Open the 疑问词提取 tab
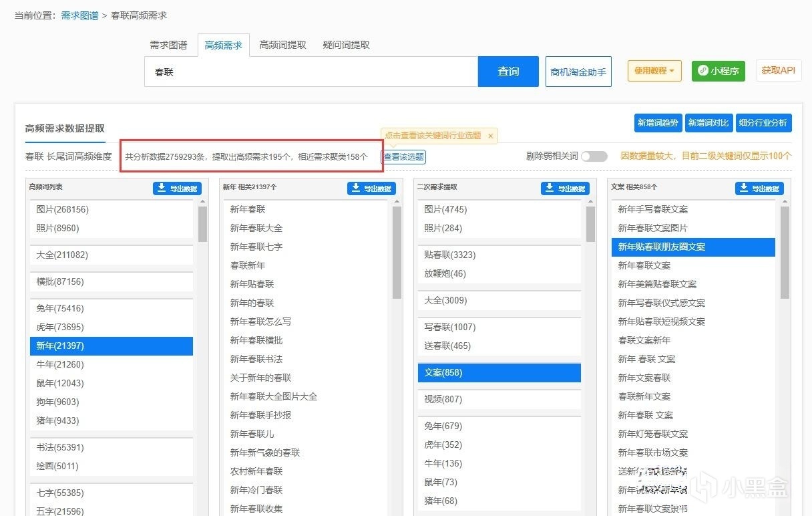812x516 pixels. pyautogui.click(x=346, y=45)
